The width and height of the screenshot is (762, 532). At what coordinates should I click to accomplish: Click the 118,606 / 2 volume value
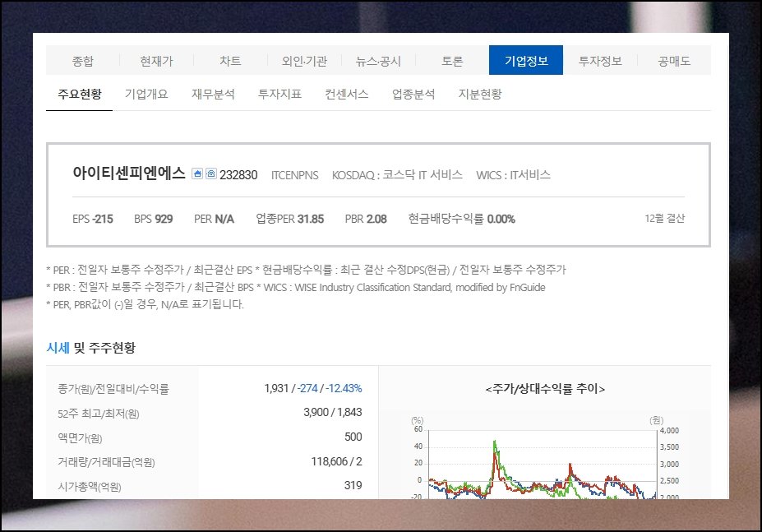[337, 461]
